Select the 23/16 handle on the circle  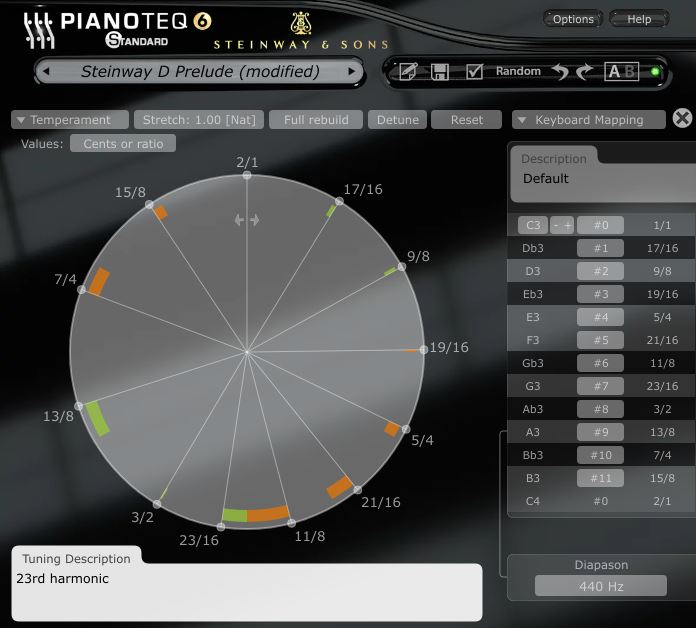click(221, 527)
